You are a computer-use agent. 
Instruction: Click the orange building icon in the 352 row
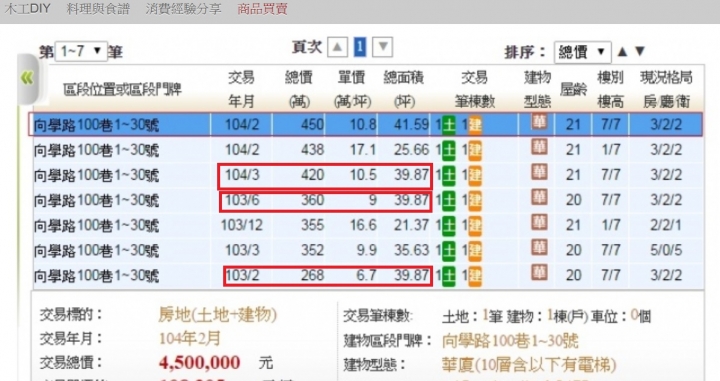click(475, 251)
